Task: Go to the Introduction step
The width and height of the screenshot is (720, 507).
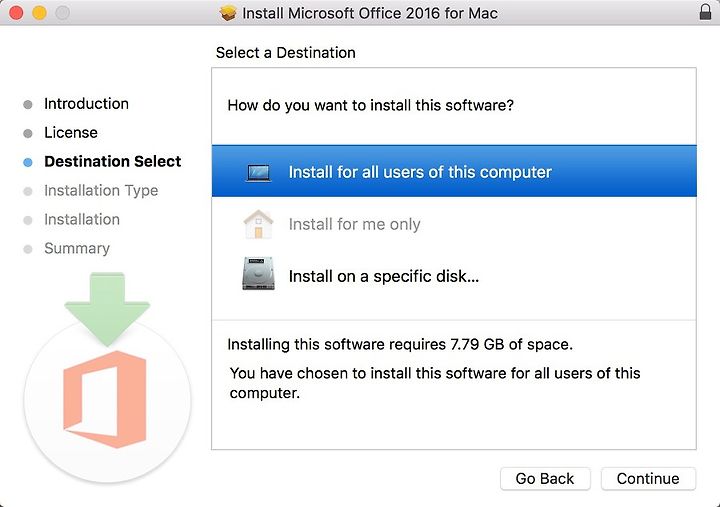Action: [86, 104]
